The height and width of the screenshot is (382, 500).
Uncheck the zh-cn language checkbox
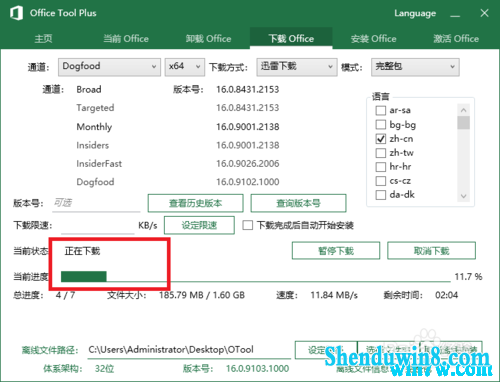[381, 138]
